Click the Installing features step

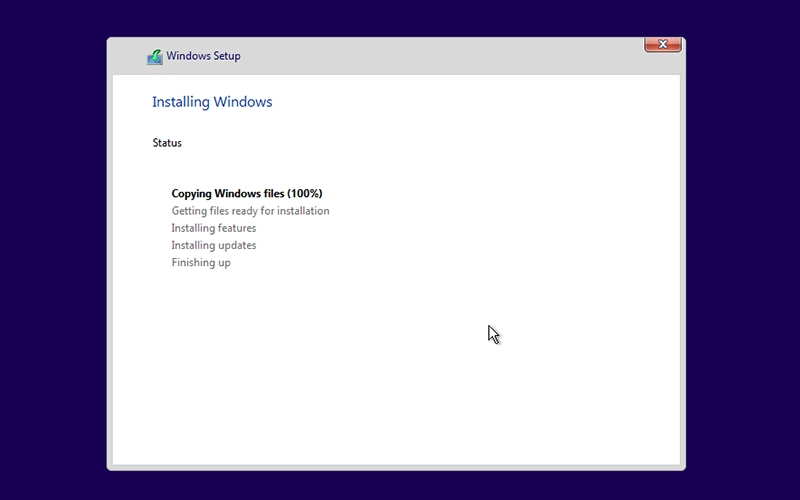tap(214, 228)
